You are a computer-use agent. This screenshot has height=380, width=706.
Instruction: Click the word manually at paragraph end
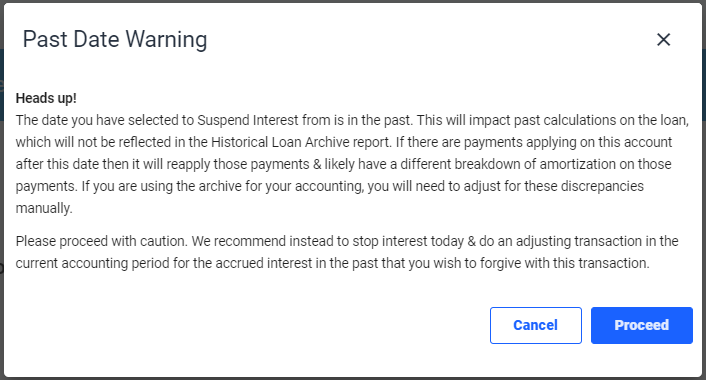click(44, 208)
